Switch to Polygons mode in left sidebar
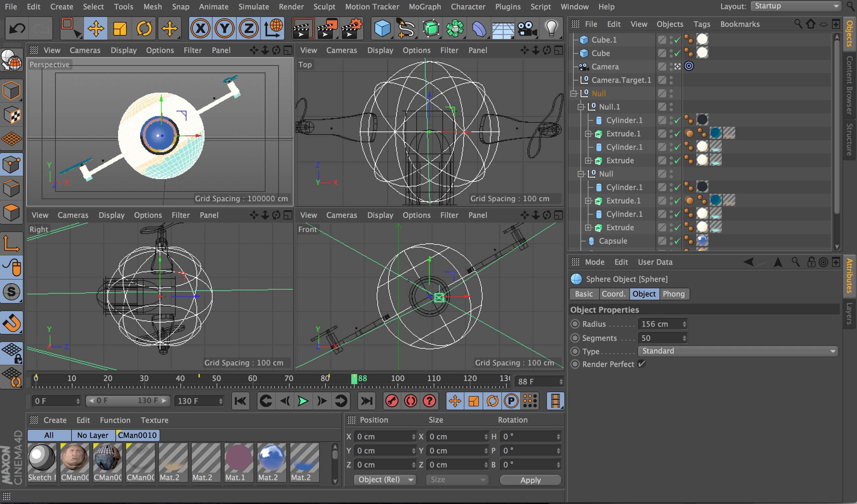The image size is (857, 504). 11,213
